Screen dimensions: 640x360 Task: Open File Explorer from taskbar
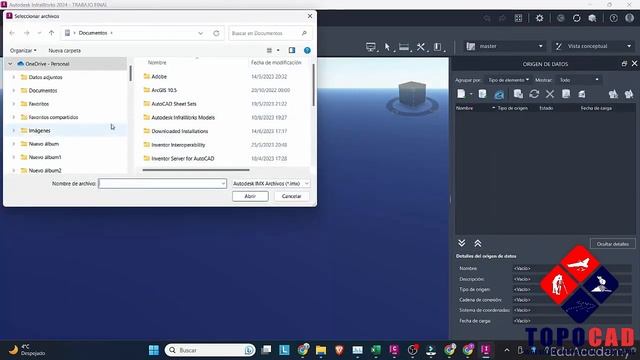pos(321,350)
